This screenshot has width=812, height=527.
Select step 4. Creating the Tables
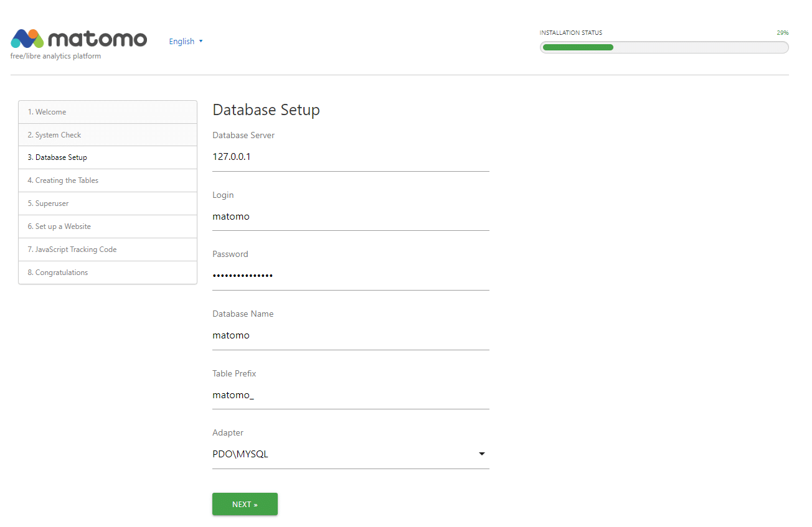(108, 180)
